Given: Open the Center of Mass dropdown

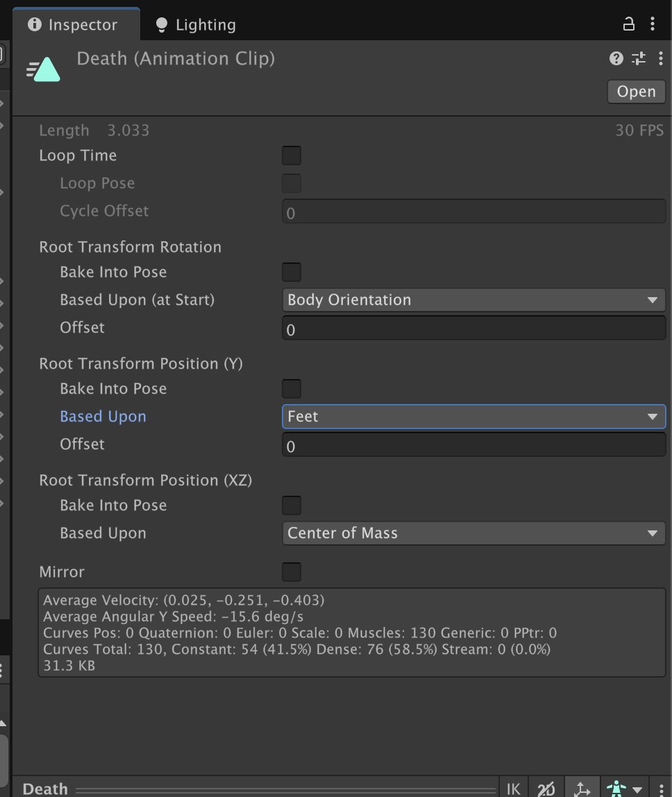Looking at the screenshot, I should tap(473, 533).
